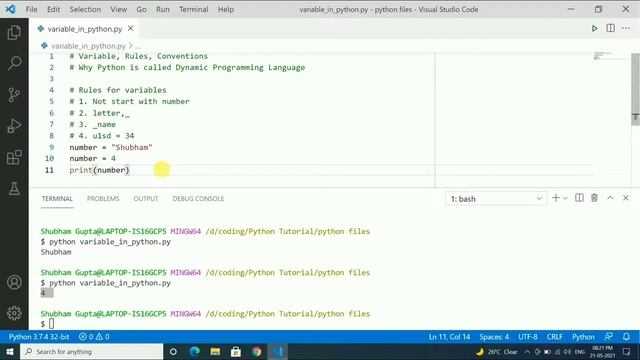Open the View menu

pos(118,9)
